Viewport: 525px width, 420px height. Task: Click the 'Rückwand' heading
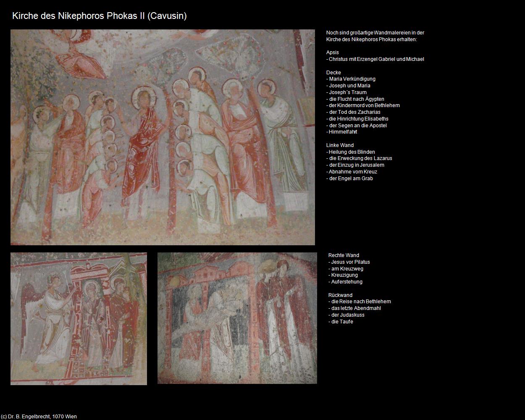(x=340, y=295)
